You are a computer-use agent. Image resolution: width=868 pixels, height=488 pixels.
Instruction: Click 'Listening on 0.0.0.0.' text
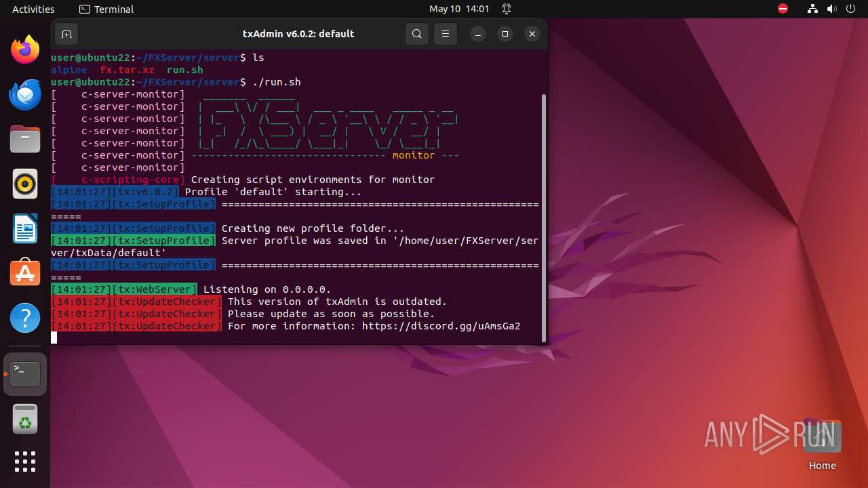tap(267, 290)
